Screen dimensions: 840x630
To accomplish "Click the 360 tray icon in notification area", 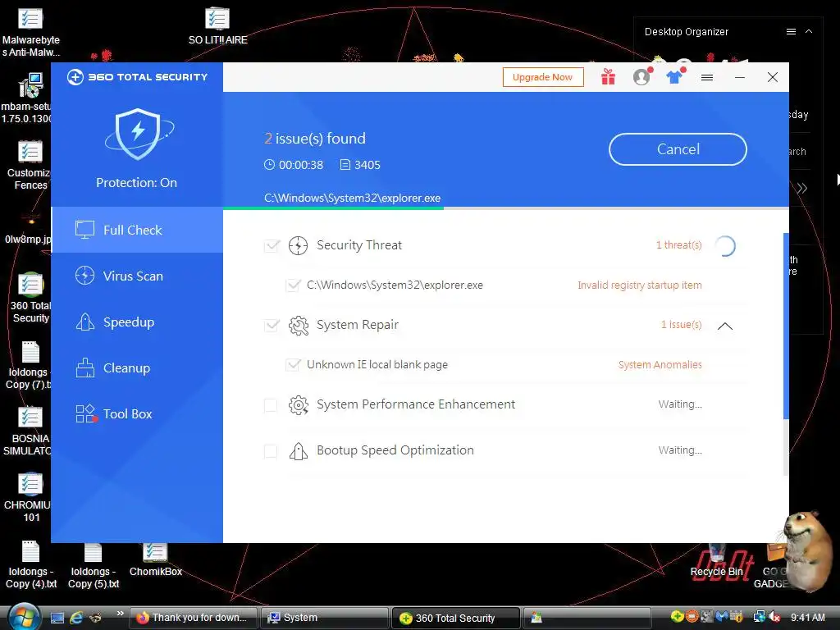I will click(677, 617).
